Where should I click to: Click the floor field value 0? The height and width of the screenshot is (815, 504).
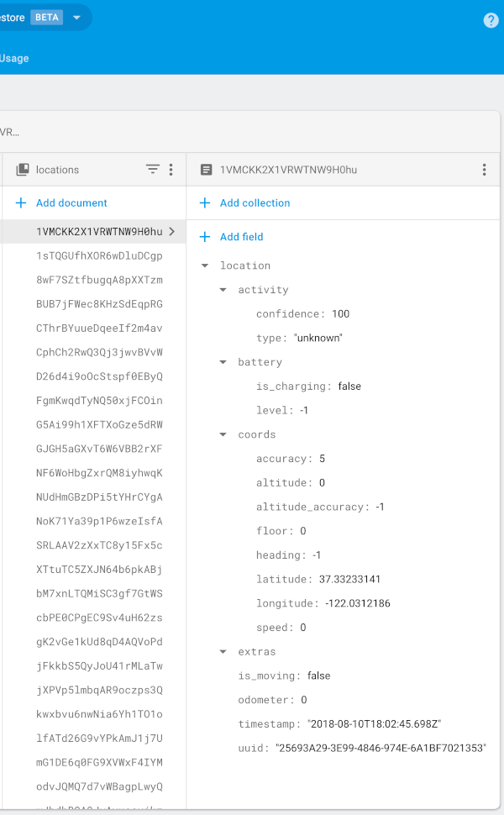click(303, 531)
